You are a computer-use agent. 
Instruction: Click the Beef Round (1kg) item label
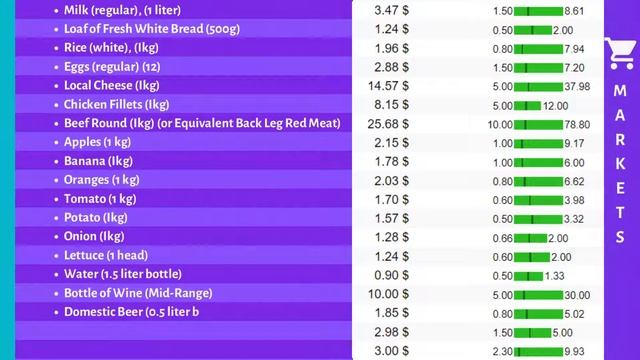click(x=202, y=123)
